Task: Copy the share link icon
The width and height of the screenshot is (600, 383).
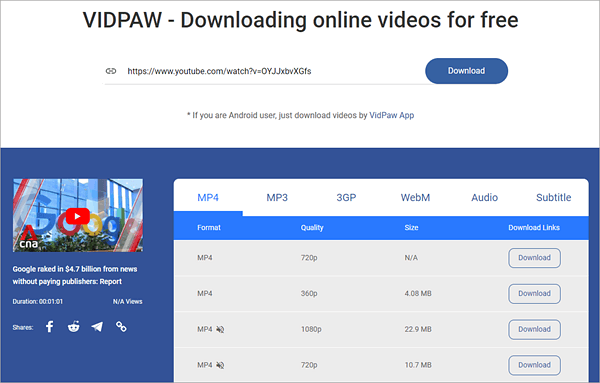Action: (121, 327)
